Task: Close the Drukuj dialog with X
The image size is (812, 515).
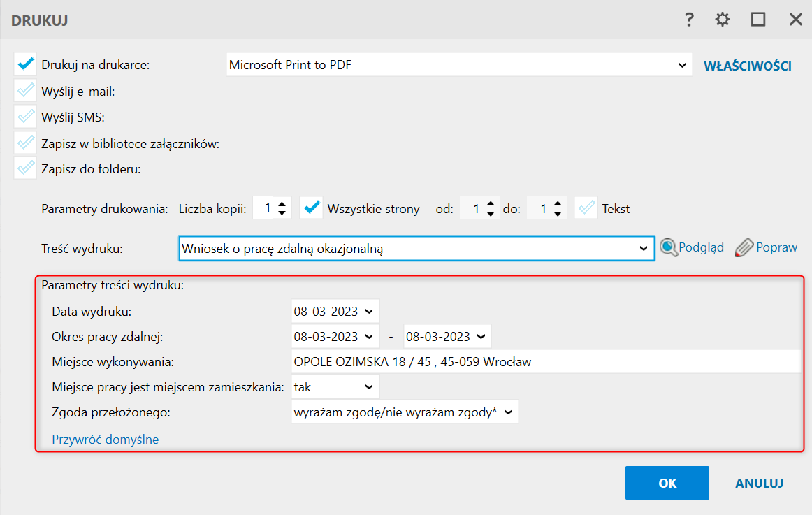Action: tap(795, 20)
